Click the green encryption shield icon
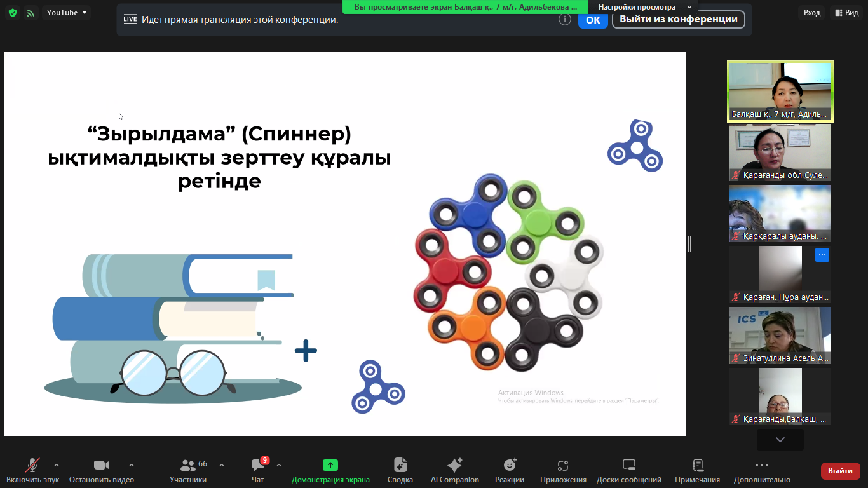This screenshot has height=488, width=868. [x=12, y=13]
